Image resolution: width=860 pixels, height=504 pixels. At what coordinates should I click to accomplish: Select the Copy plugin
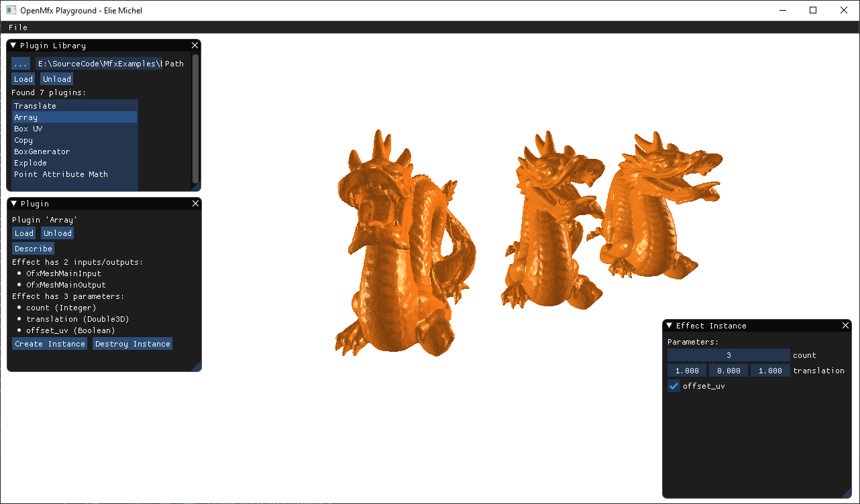tap(74, 140)
